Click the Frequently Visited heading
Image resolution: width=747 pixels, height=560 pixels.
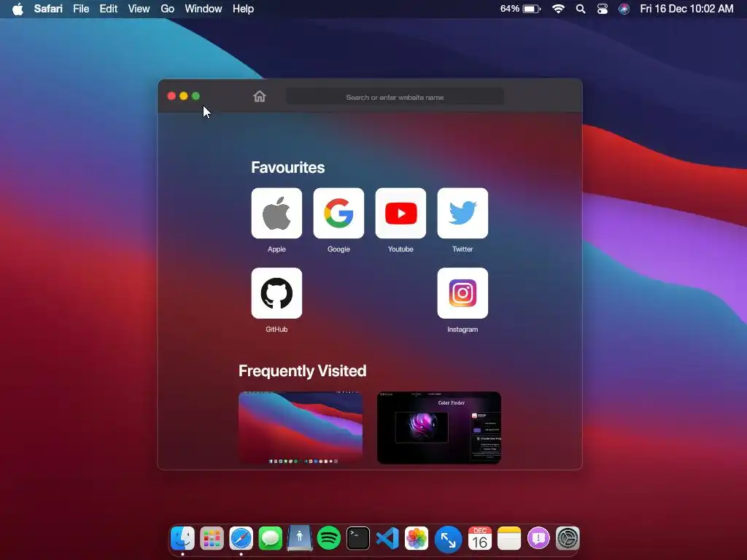303,371
